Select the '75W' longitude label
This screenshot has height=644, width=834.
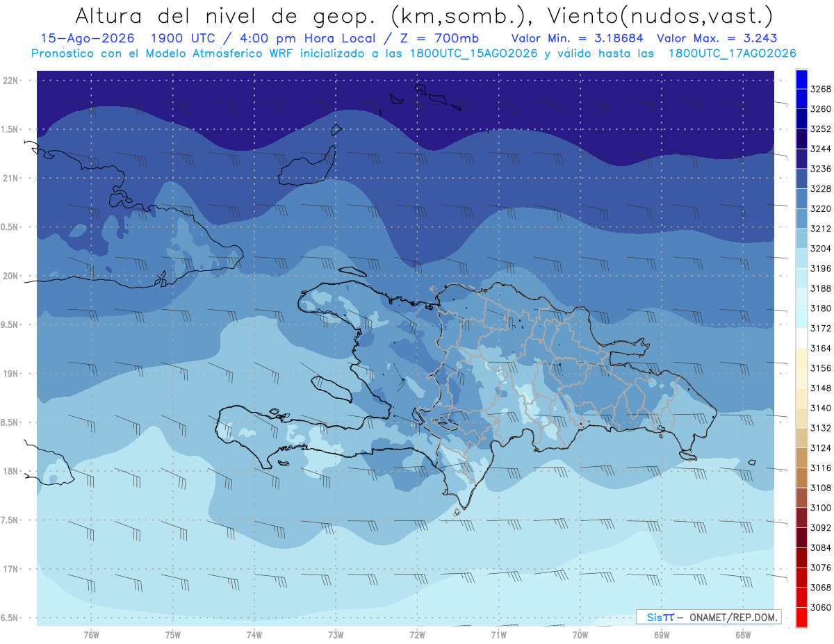click(x=173, y=634)
